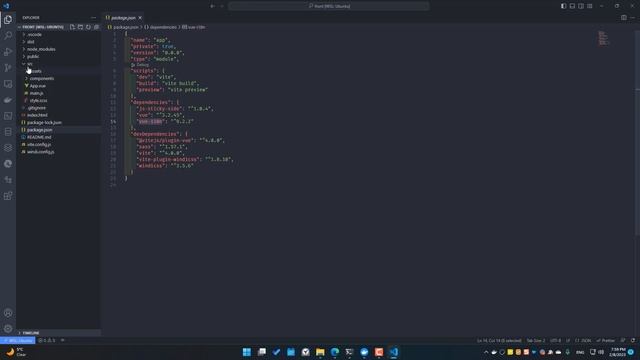The width and height of the screenshot is (640, 360).
Task: Open windi.config.js in explorer
Action: point(59,152)
